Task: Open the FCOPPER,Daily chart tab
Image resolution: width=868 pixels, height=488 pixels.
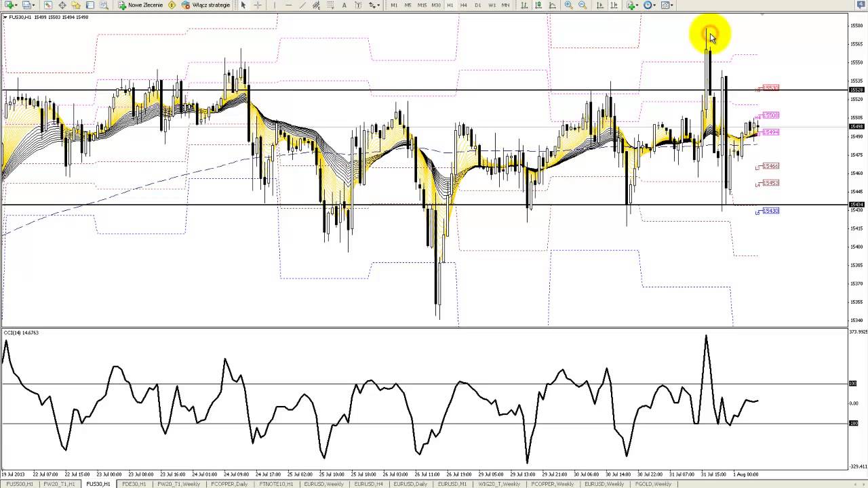Action: [x=229, y=484]
